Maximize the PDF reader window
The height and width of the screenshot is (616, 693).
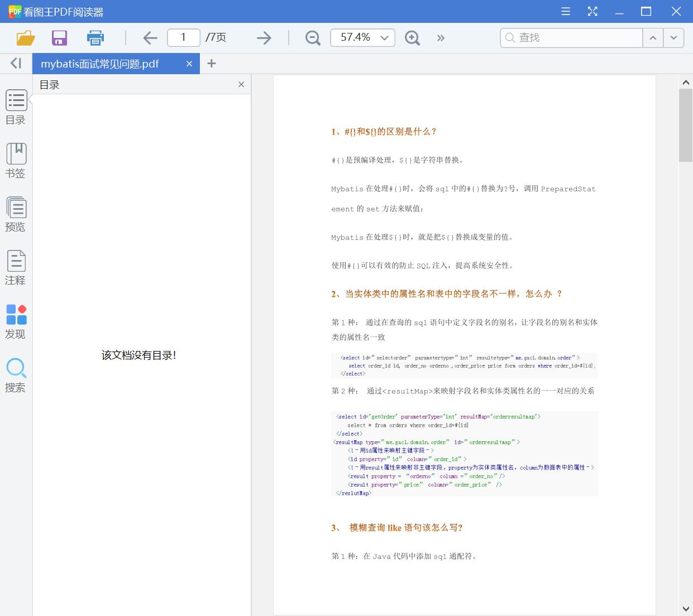(x=646, y=11)
